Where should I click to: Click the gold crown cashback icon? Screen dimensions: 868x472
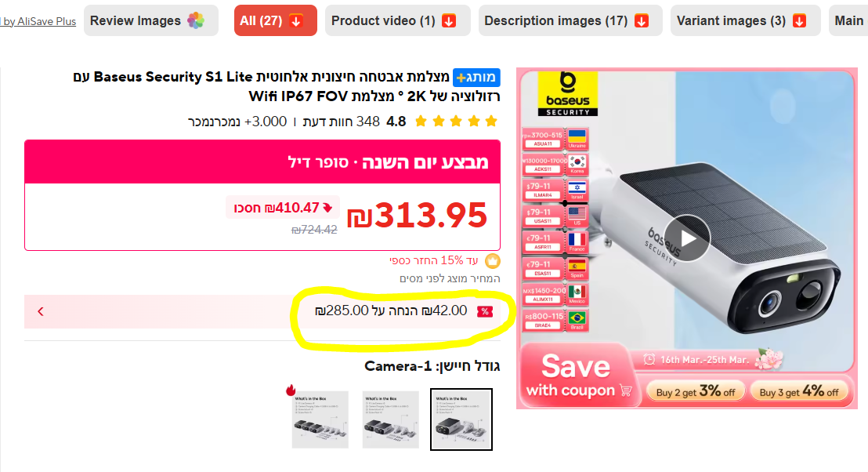click(492, 260)
